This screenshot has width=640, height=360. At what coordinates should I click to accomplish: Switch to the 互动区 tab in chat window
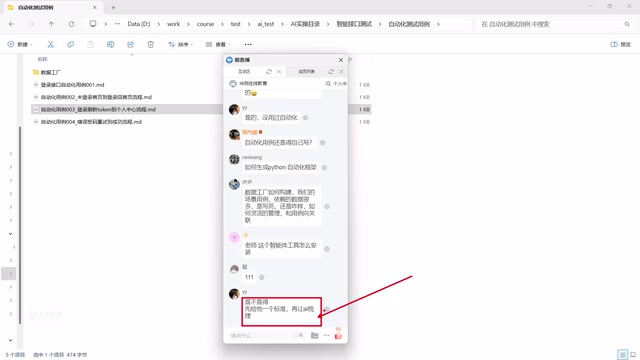tap(244, 71)
